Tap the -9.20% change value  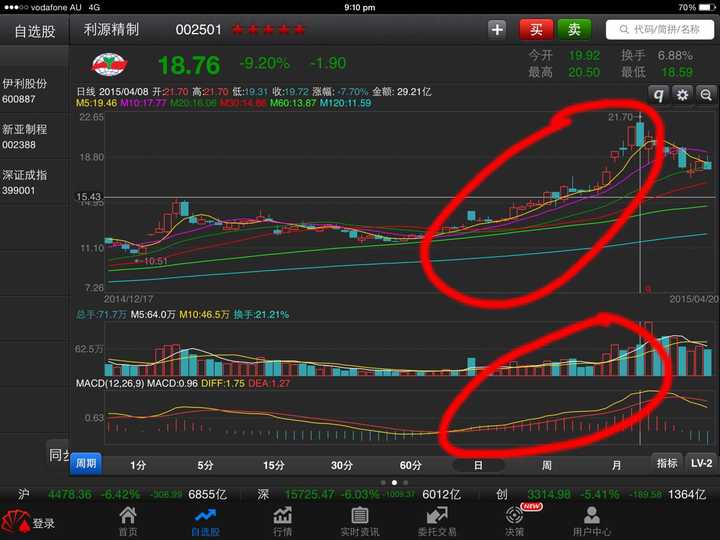pos(264,63)
